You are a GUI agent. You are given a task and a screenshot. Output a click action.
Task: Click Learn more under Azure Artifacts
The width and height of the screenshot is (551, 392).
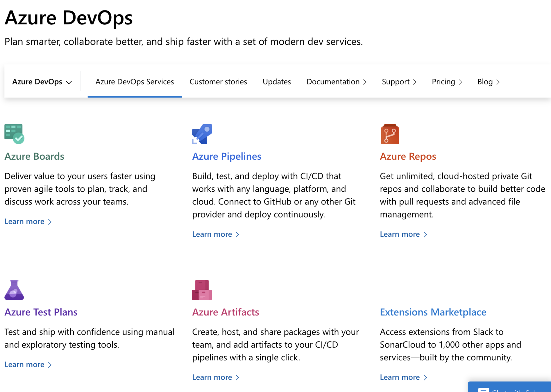click(x=216, y=377)
